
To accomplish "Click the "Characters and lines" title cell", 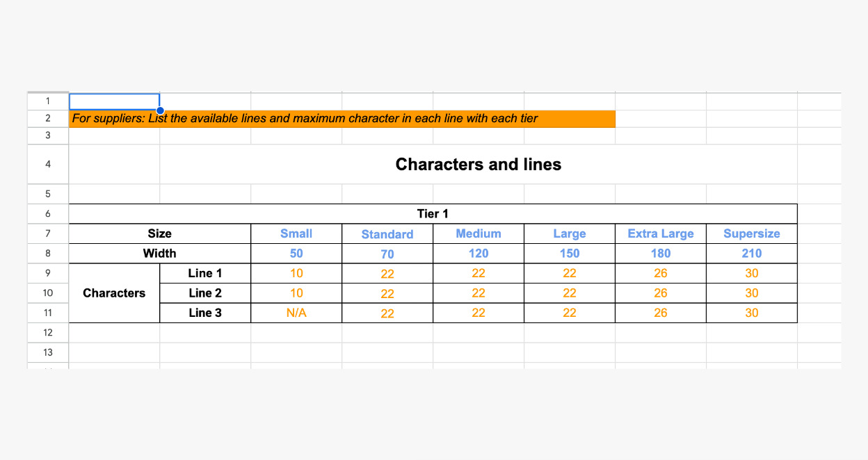I will pyautogui.click(x=478, y=165).
